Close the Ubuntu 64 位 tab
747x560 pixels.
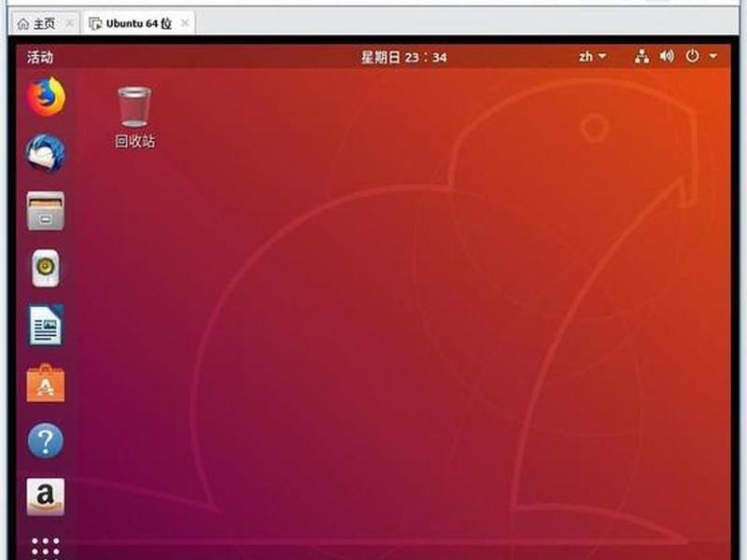click(x=185, y=22)
